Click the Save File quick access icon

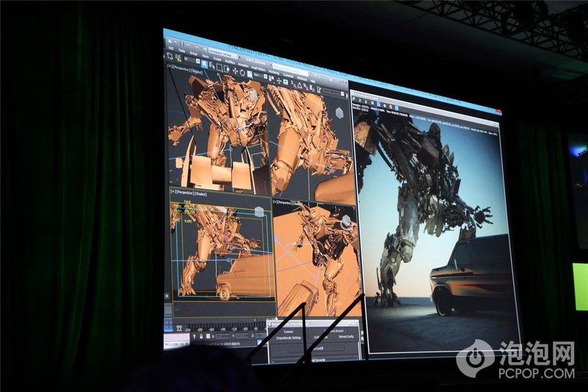182,43
